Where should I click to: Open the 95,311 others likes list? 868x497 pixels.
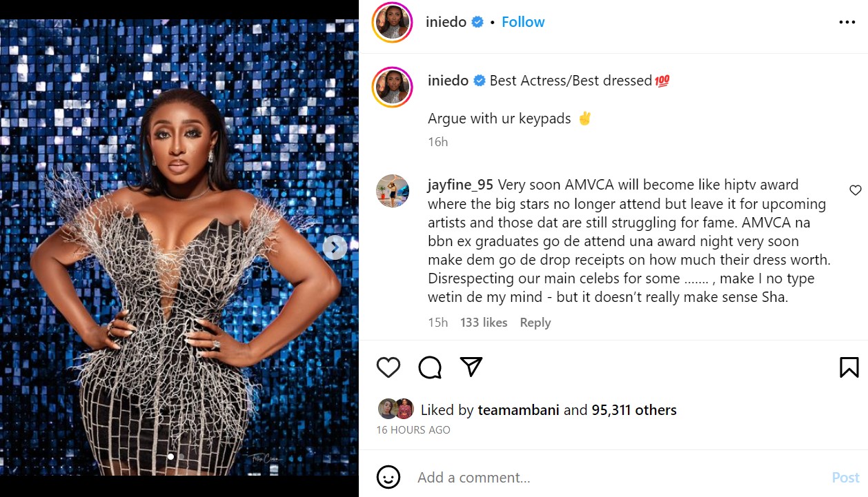click(633, 410)
